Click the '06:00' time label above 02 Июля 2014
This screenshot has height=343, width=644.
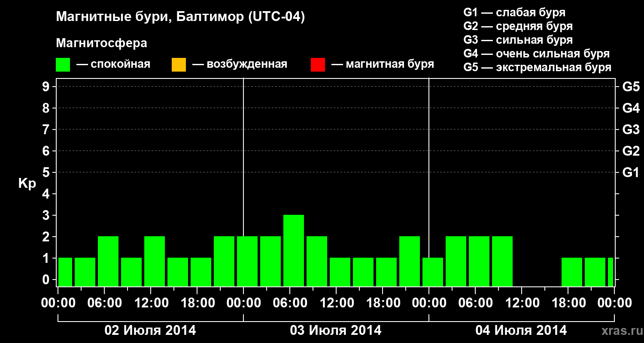click(x=104, y=303)
